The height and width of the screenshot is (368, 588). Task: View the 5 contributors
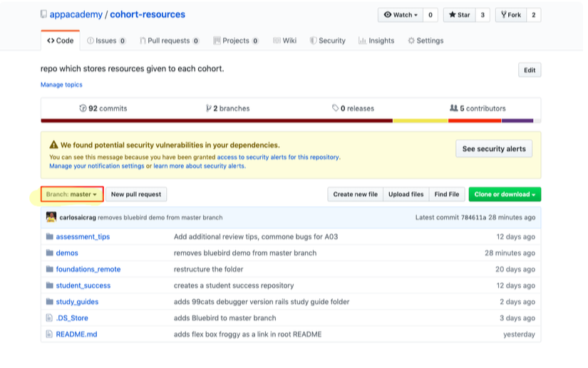[478, 108]
